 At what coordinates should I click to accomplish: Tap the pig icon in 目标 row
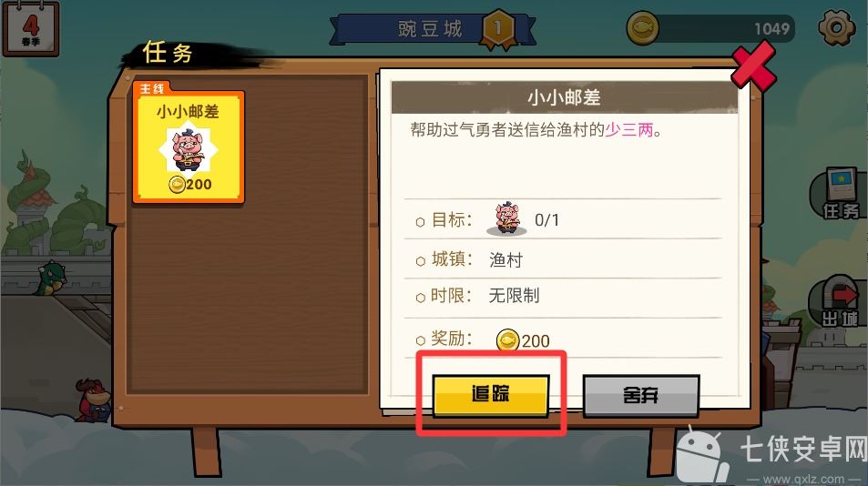point(506,219)
